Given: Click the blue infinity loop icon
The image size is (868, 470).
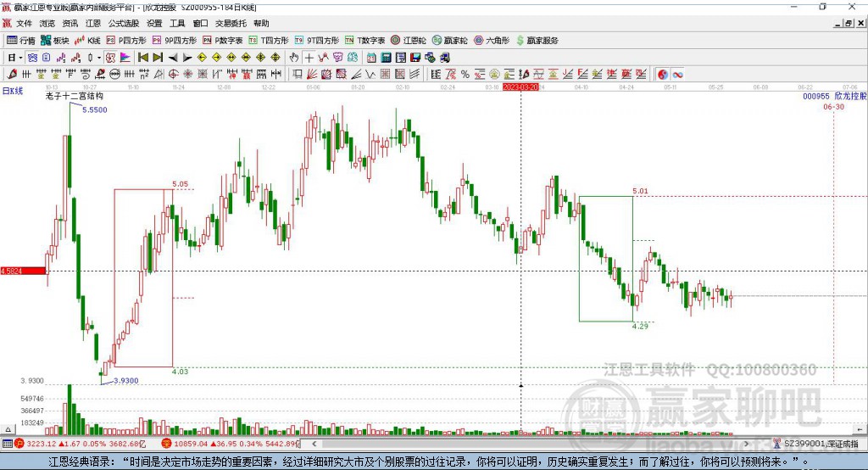Looking at the screenshot, I should [677, 75].
